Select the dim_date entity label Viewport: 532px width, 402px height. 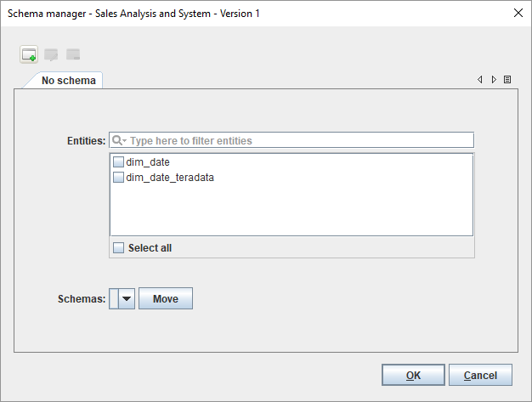(x=149, y=161)
